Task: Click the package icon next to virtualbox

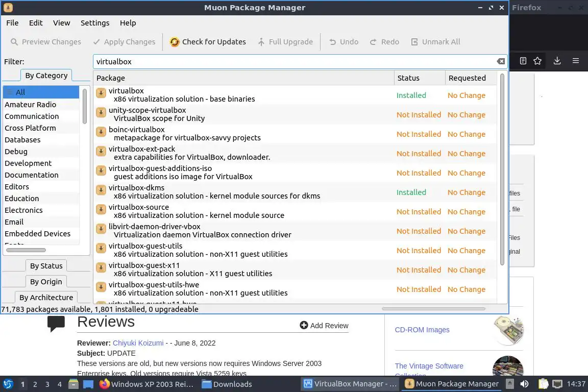Action: point(101,93)
